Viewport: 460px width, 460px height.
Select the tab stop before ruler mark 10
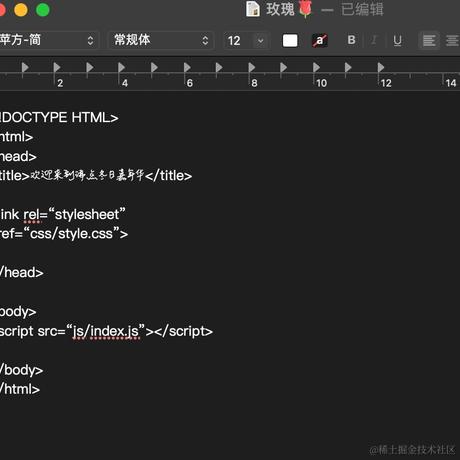(316, 68)
